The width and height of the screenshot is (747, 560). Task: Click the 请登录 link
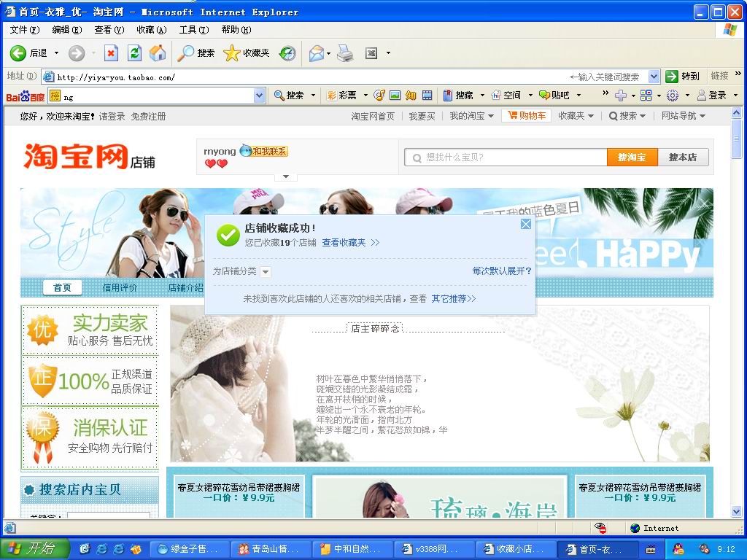pyautogui.click(x=112, y=116)
